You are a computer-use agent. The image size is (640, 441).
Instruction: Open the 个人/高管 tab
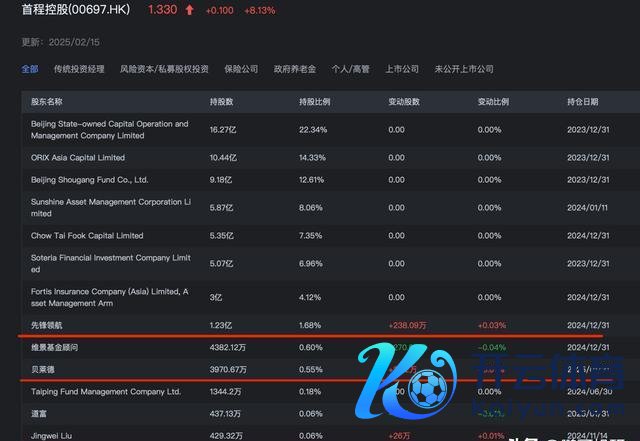(x=350, y=69)
